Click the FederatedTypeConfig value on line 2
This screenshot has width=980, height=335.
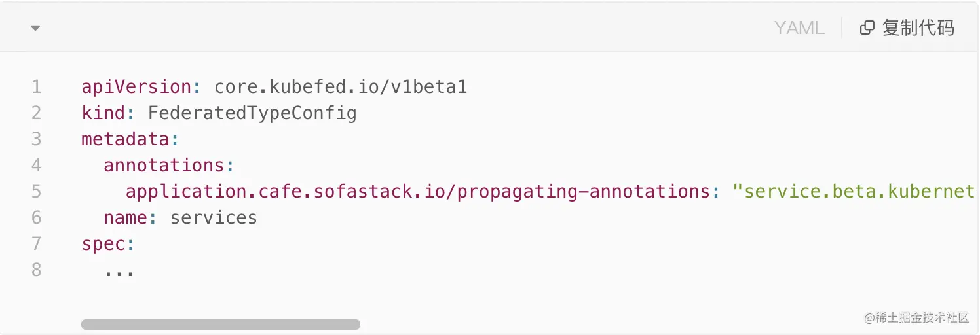tap(252, 113)
